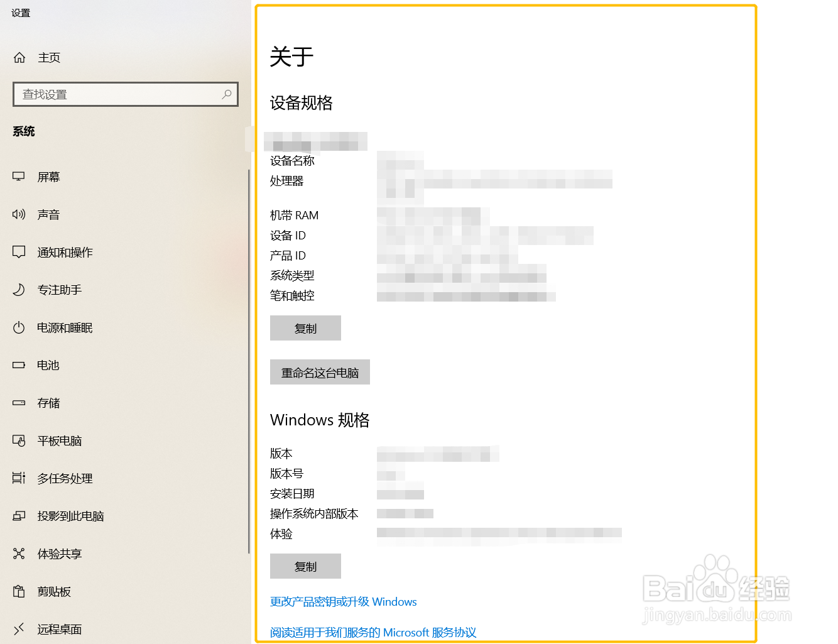Click the 设备 ID label

(x=288, y=236)
